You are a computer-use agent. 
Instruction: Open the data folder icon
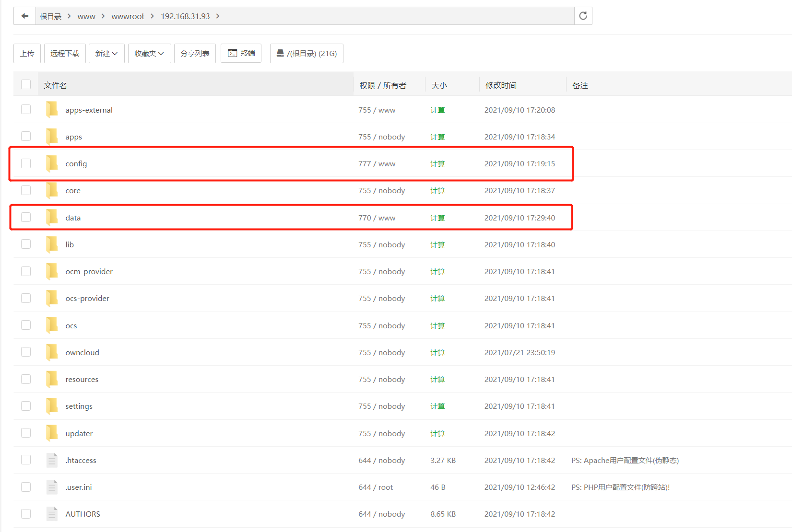(52, 218)
